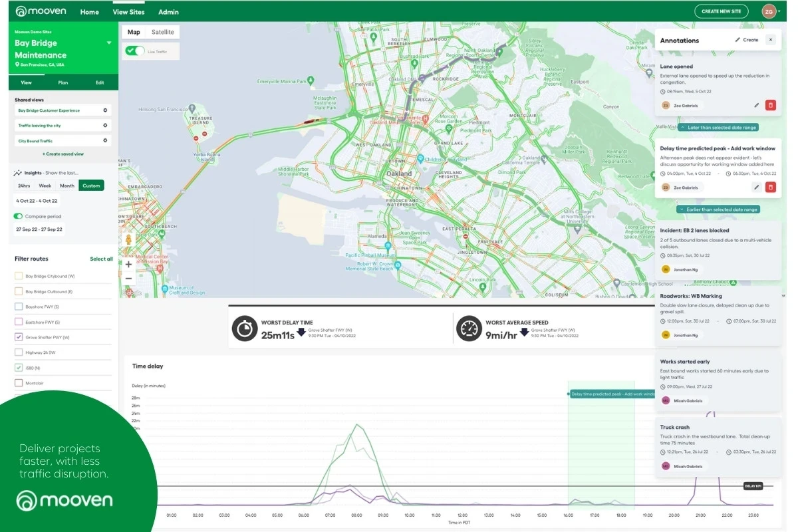
Task: Click the down arrow next to 25m11s
Action: pyautogui.click(x=301, y=332)
